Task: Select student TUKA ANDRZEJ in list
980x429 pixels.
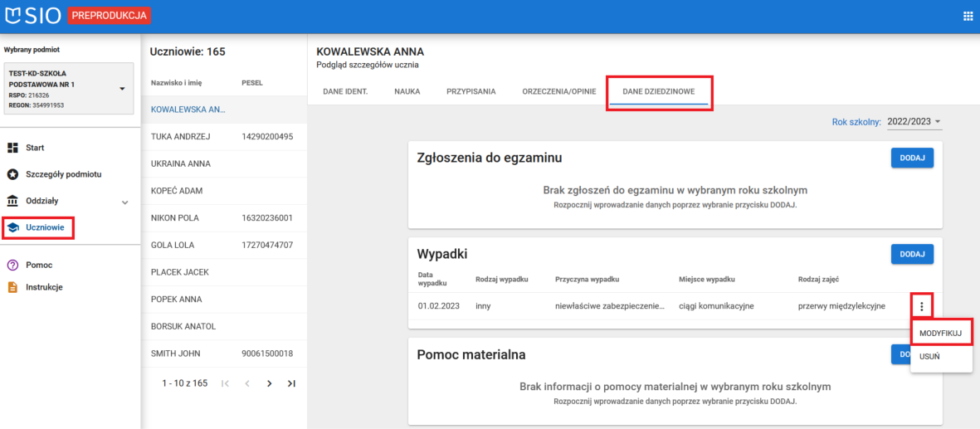Action: (x=179, y=136)
